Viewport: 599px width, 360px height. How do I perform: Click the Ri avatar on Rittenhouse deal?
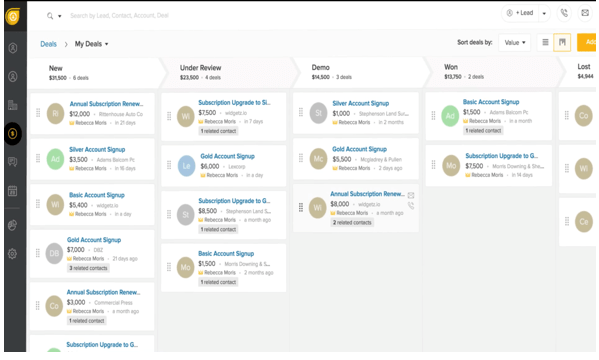55,114
